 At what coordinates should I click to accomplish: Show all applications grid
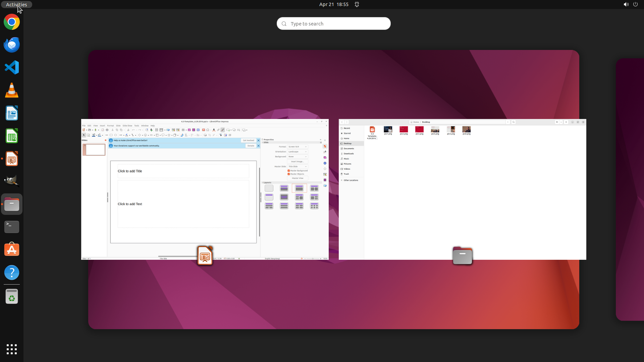tap(12, 349)
